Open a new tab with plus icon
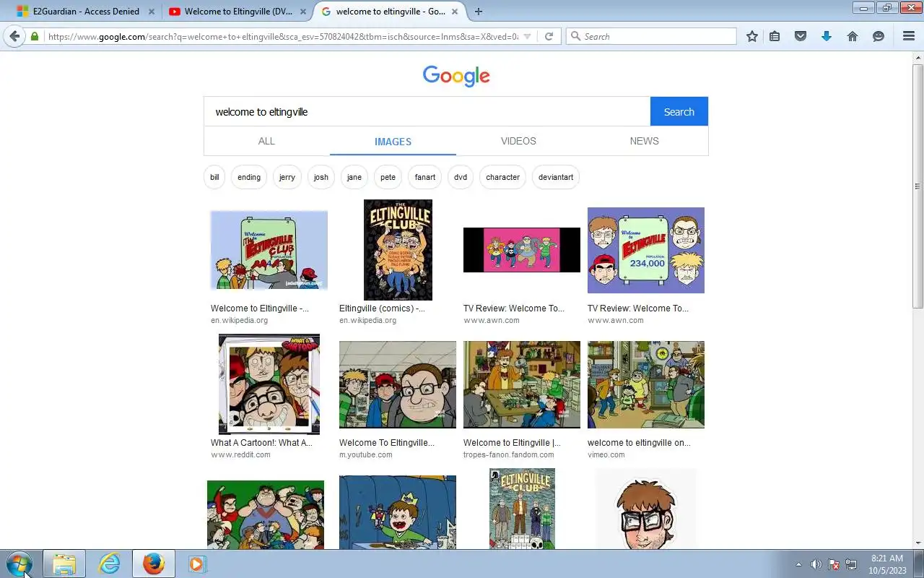Viewport: 924px width, 578px height. [478, 12]
